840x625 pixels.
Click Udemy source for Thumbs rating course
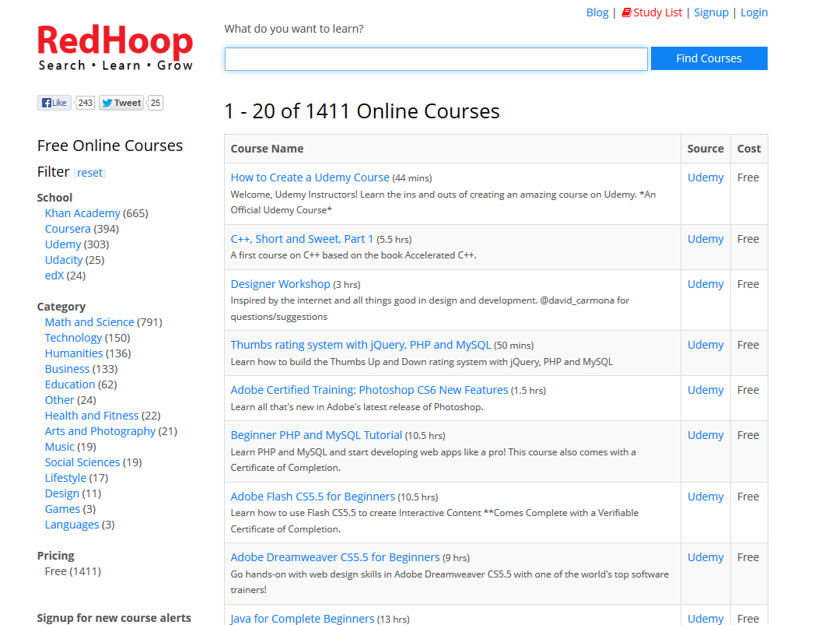(x=705, y=345)
